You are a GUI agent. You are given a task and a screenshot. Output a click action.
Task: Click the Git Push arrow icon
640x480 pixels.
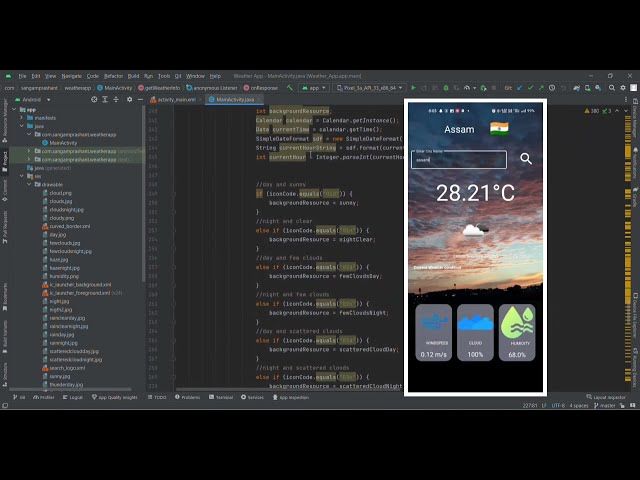[541, 88]
